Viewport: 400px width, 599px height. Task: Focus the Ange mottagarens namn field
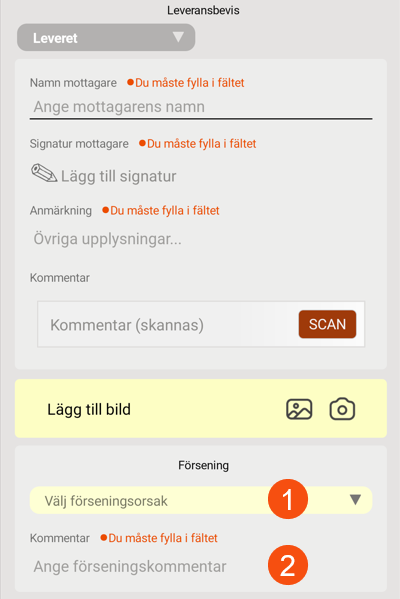(201, 107)
